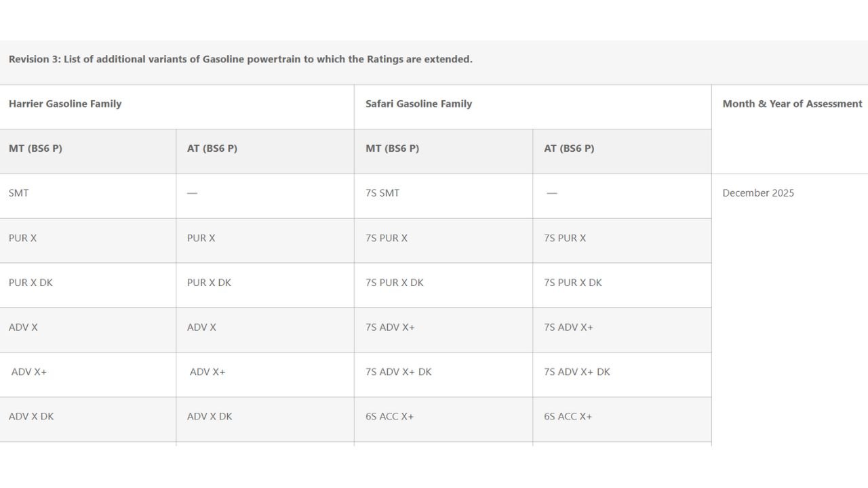
Task: Select PUR X in Harrier MT column
Action: 23,238
